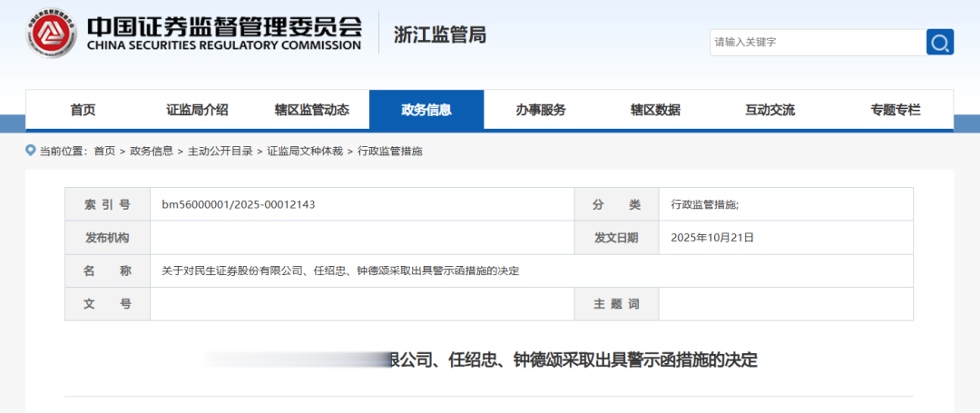The width and height of the screenshot is (980, 413).
Task: Click the 发布机构 label cell
Action: tap(107, 238)
